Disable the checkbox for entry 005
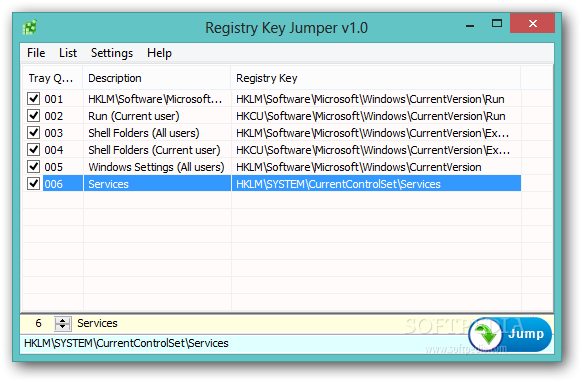 [x=33, y=167]
